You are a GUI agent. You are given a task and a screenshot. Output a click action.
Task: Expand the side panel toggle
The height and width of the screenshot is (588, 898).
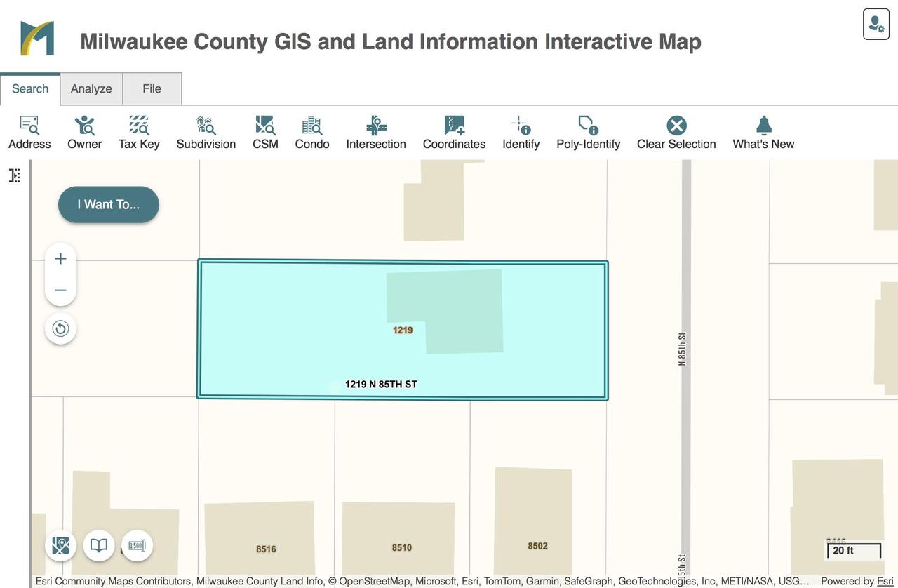pos(15,175)
